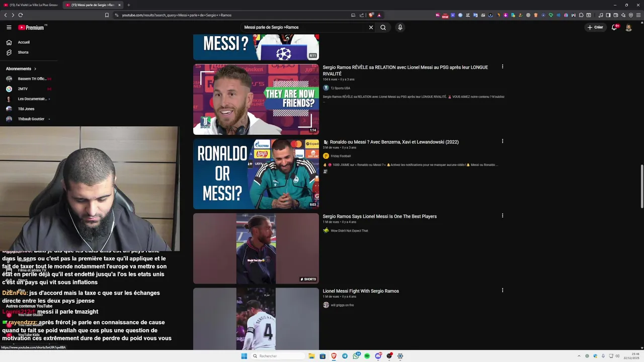The height and width of the screenshot is (362, 644).
Task: Visit the will griggs on fire channel
Action: (342, 305)
